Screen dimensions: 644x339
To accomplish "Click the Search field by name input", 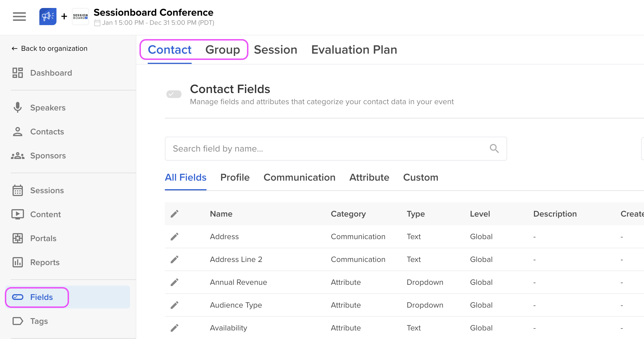I will coord(328,149).
